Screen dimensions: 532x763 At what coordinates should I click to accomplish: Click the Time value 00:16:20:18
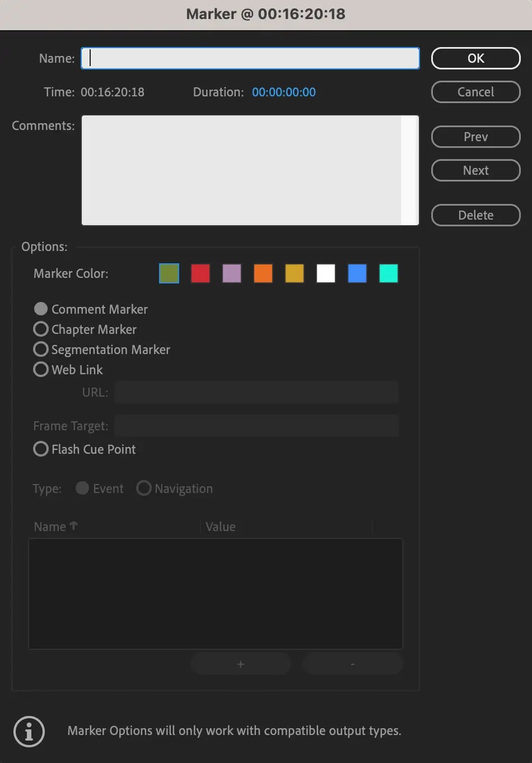coord(113,92)
